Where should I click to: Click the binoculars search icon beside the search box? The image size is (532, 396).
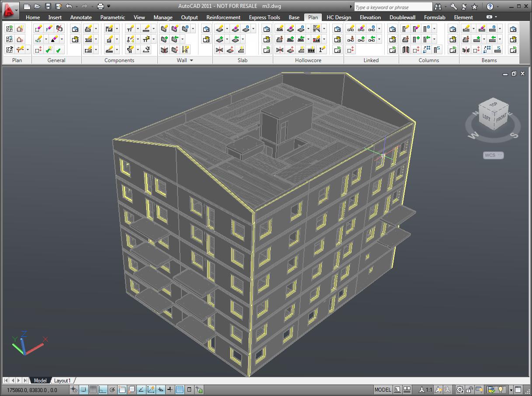click(438, 7)
